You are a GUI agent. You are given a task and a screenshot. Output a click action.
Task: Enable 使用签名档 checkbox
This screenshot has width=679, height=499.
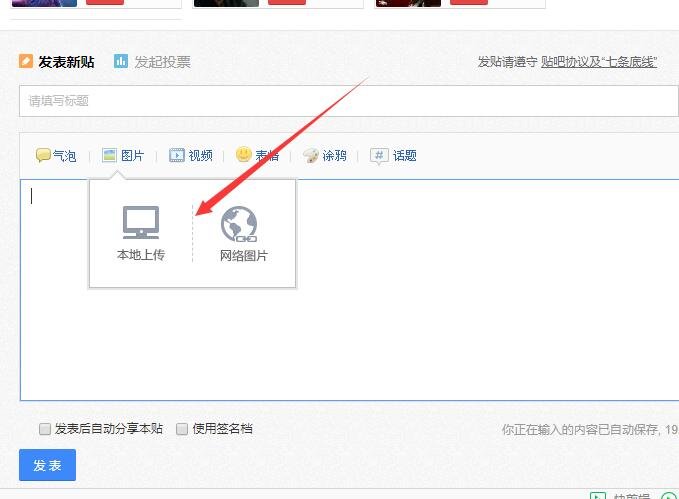182,429
